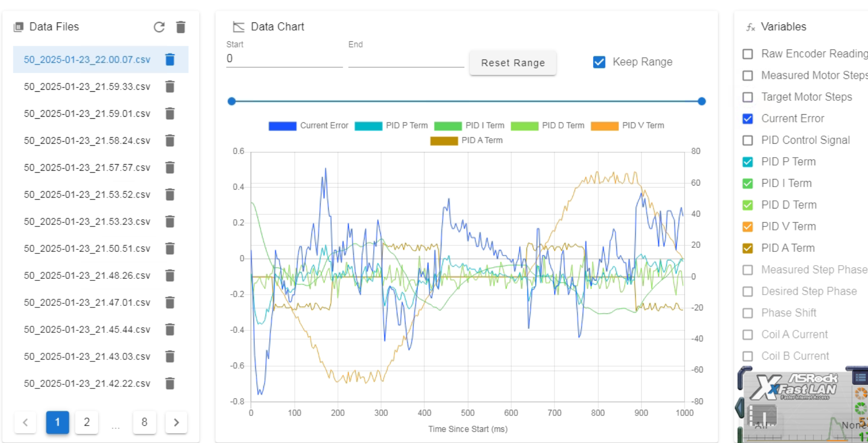
Task: Delete all data files using header trash icon
Action: [x=180, y=27]
